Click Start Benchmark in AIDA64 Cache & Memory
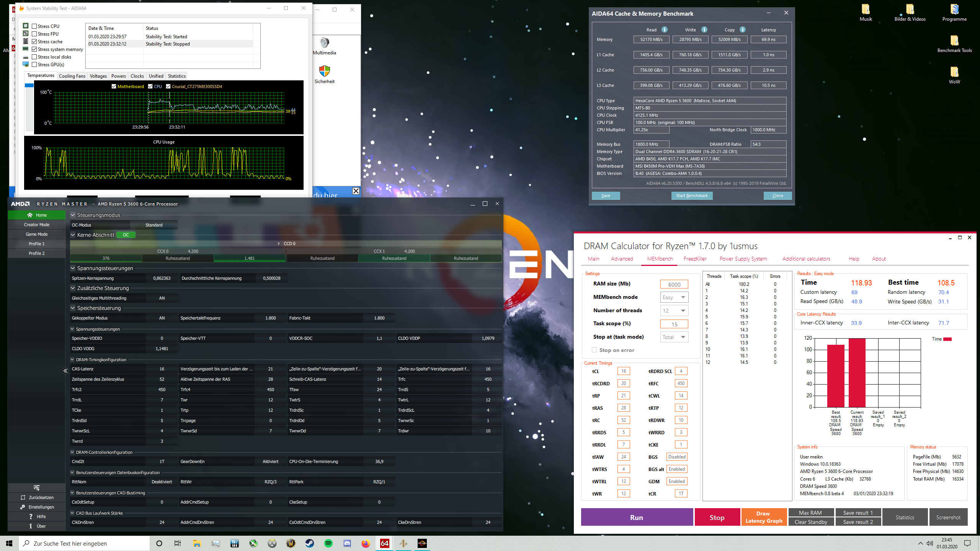The height and width of the screenshot is (551, 980). (692, 196)
